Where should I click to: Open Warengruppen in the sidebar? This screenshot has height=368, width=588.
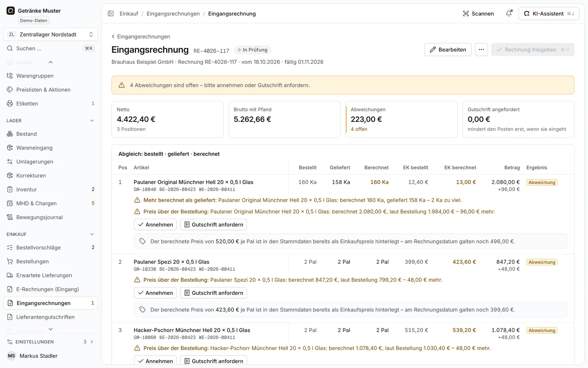point(51,76)
